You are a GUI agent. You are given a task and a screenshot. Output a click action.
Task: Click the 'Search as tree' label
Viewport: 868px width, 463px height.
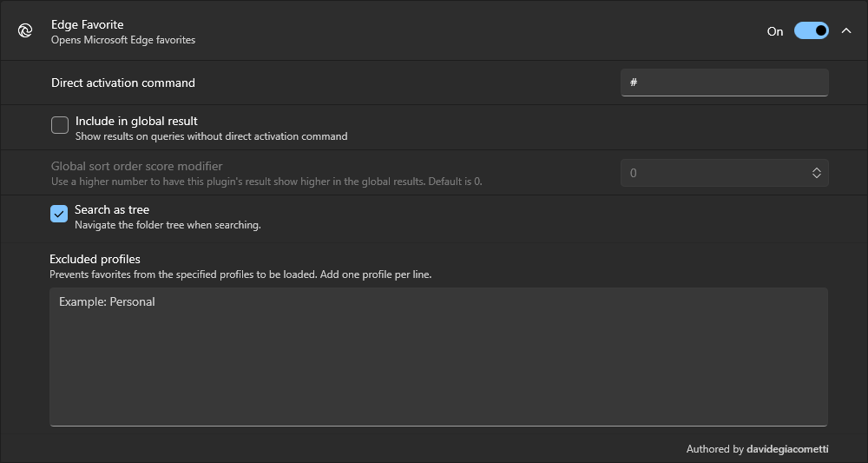point(112,209)
